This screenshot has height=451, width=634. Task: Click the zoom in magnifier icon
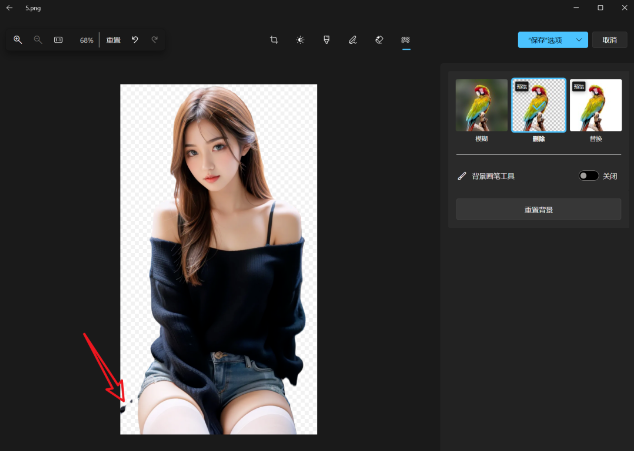[x=18, y=40]
